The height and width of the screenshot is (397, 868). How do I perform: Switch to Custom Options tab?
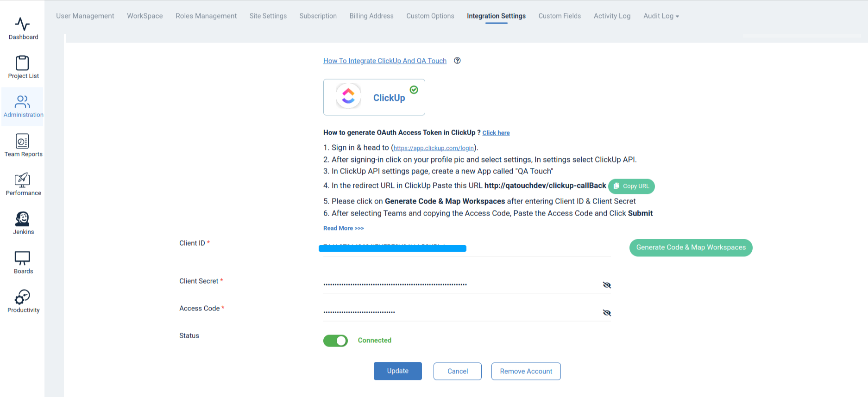[x=430, y=16]
